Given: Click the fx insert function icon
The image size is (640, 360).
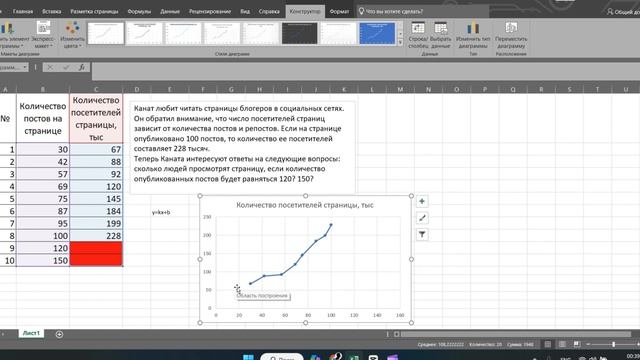Looking at the screenshot, I should [x=82, y=67].
